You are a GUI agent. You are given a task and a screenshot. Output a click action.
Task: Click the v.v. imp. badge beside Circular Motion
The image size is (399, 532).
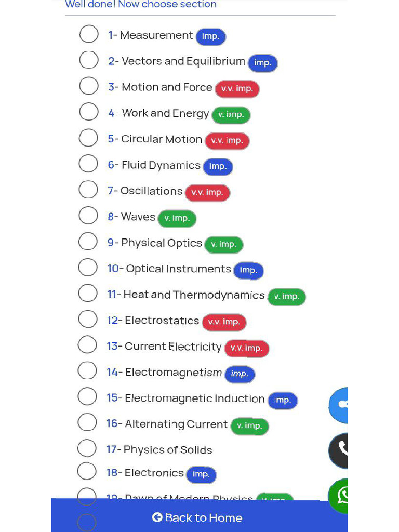tap(227, 141)
